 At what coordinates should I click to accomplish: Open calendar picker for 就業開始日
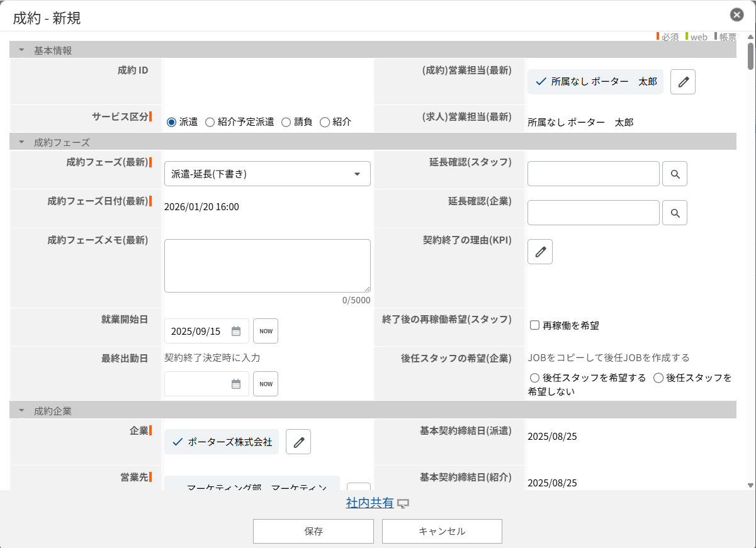[x=236, y=332]
